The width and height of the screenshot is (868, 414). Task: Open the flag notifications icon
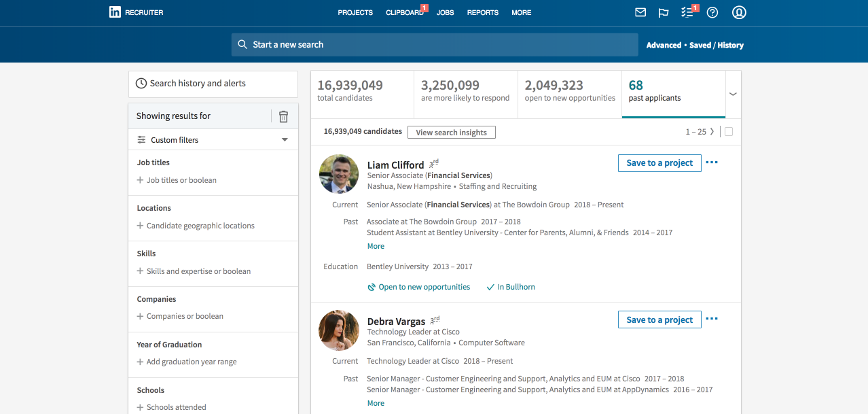[664, 12]
